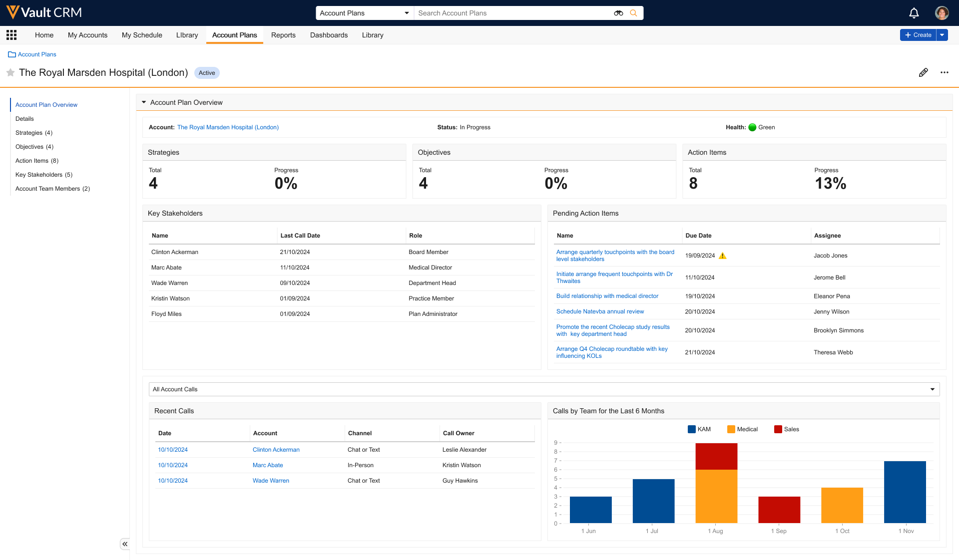The height and width of the screenshot is (560, 959).
Task: Collapse the Account Plan Overview section
Action: pos(144,102)
